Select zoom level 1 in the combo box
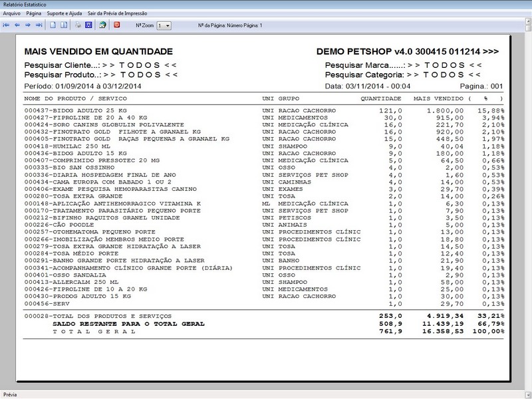The image size is (532, 399). pos(160,25)
